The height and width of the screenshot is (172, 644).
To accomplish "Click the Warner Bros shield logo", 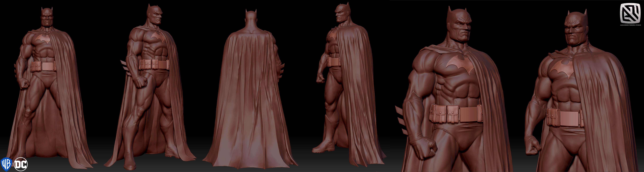I will [6, 164].
